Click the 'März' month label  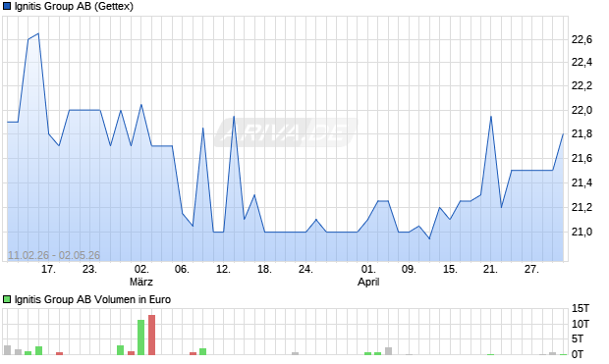[x=141, y=282]
